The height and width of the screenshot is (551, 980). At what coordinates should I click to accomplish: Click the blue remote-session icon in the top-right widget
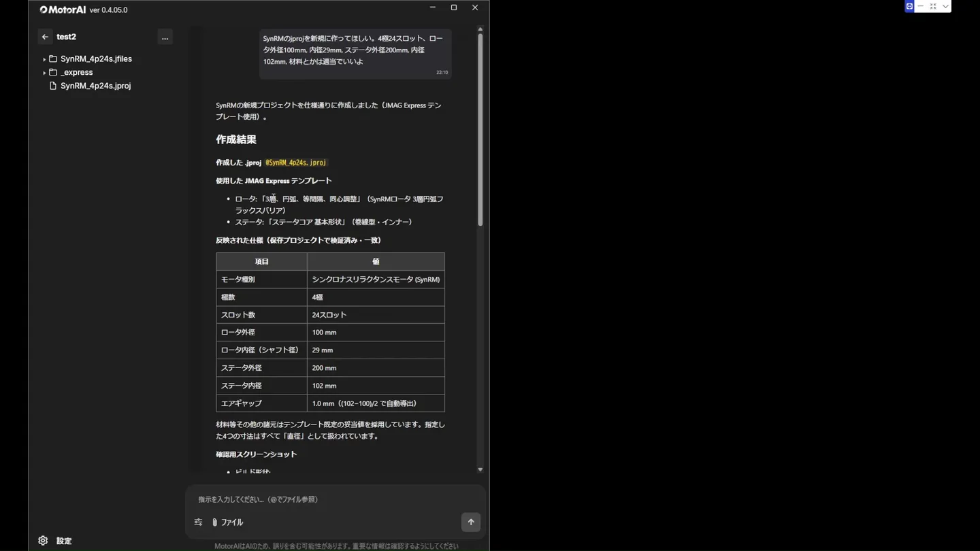909,6
